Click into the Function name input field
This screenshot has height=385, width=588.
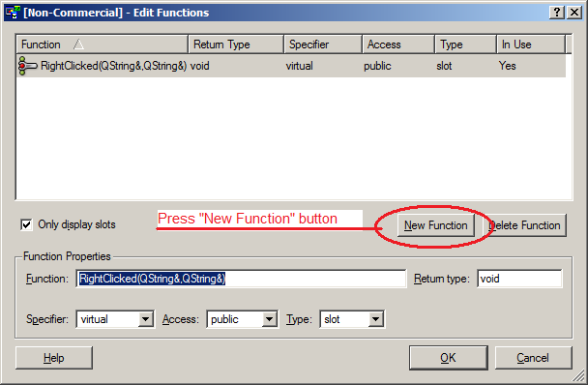(241, 279)
